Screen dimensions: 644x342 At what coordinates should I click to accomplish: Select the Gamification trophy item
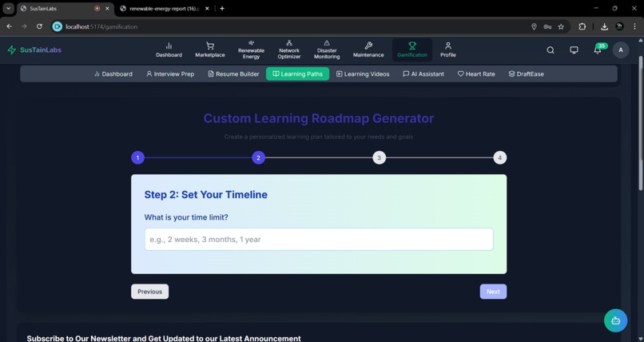(x=412, y=50)
